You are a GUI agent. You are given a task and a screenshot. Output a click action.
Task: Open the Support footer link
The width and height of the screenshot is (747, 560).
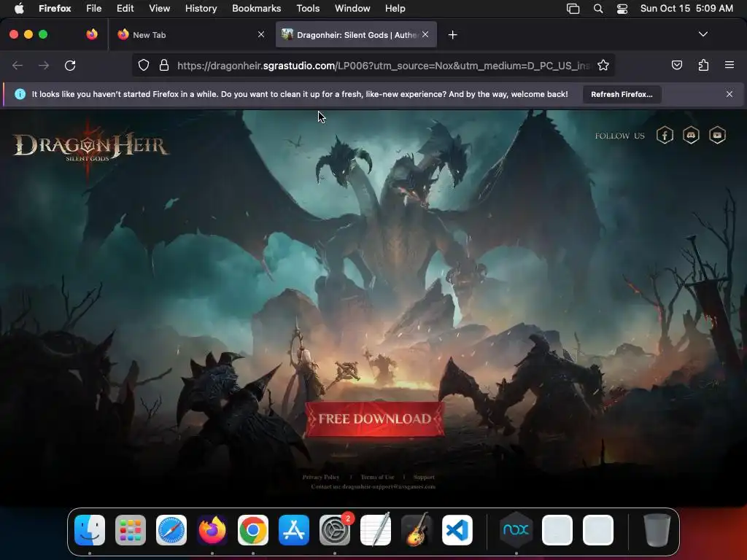(x=424, y=477)
